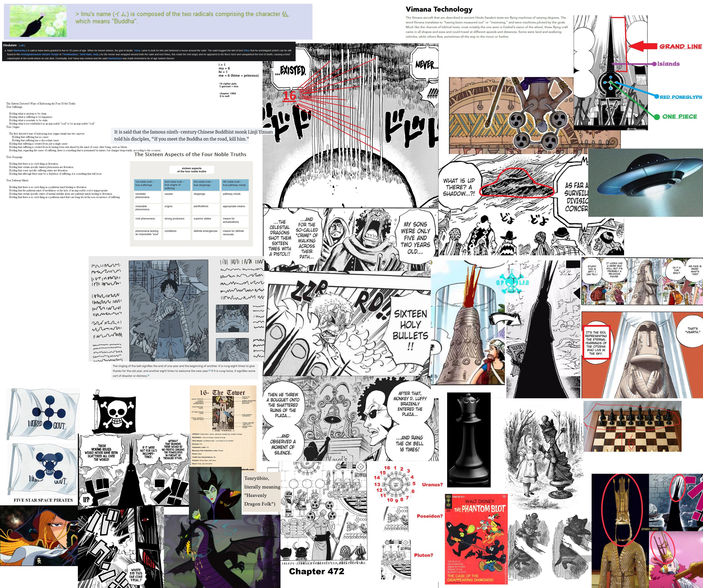Click the Sixteen Holy Bullets manga panel

347,323
